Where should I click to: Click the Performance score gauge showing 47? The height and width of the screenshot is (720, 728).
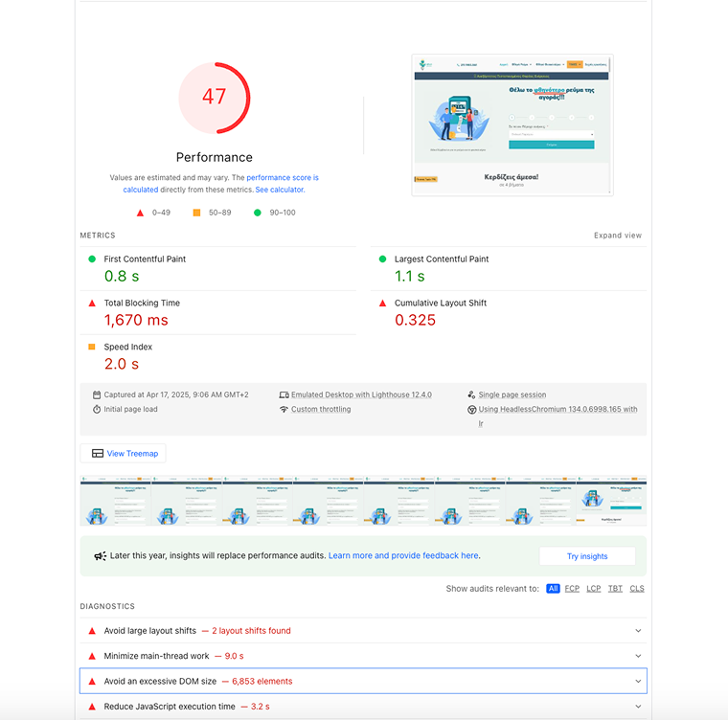coord(214,98)
